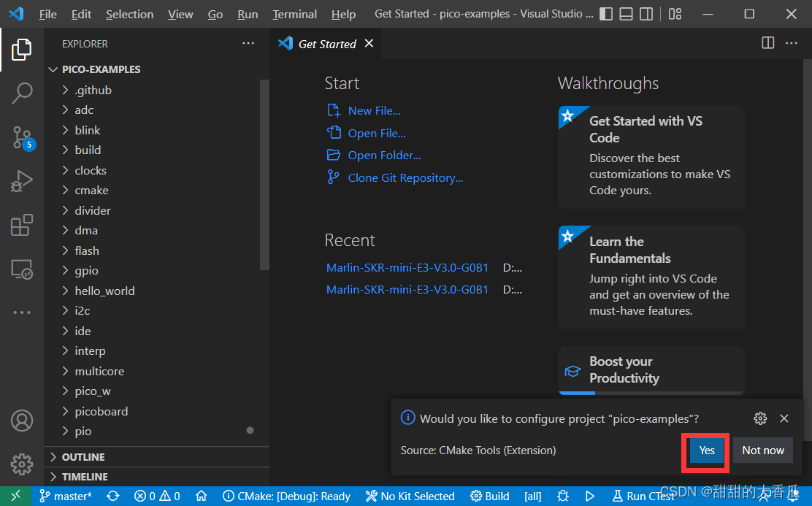Open the Accounts icon

22,421
